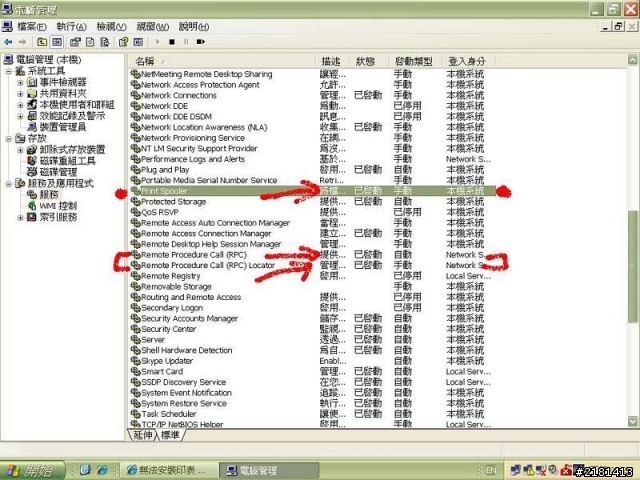This screenshot has width=640, height=480.
Task: Click the 電腦管理 taskbar button
Action: [x=269, y=470]
